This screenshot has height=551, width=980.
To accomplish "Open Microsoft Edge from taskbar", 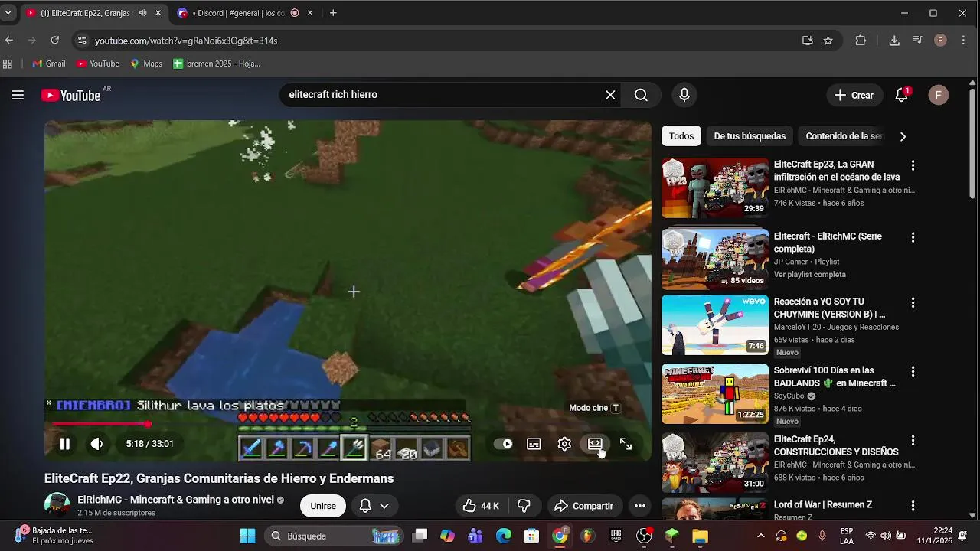I will pyautogui.click(x=503, y=536).
